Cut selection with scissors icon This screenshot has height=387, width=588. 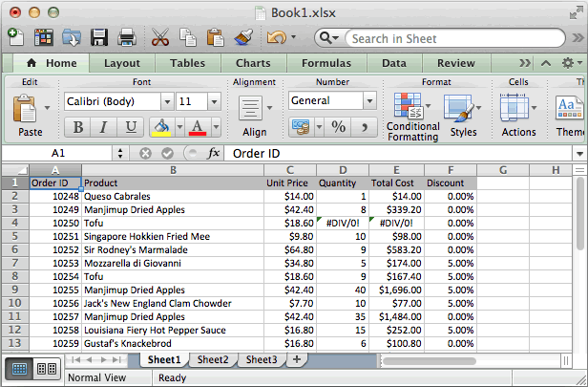click(160, 37)
